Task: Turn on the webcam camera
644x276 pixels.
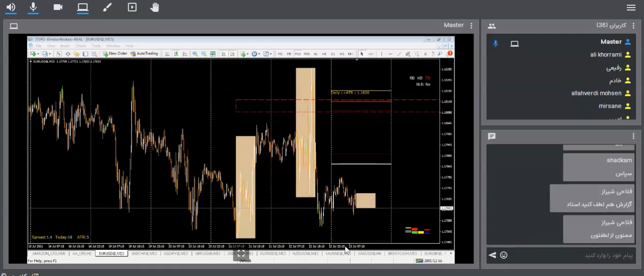Action: 58,7
